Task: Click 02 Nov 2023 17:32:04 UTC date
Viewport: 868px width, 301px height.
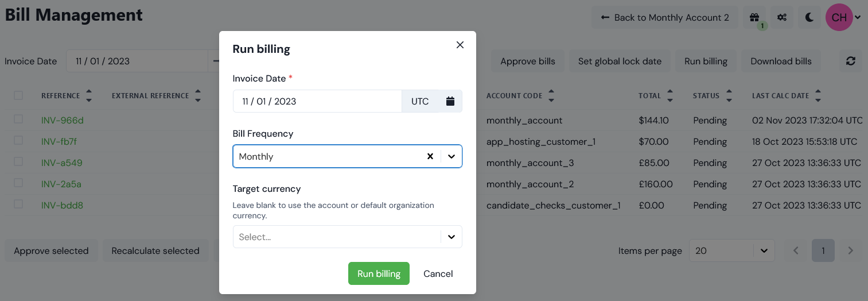Action: pyautogui.click(x=807, y=121)
